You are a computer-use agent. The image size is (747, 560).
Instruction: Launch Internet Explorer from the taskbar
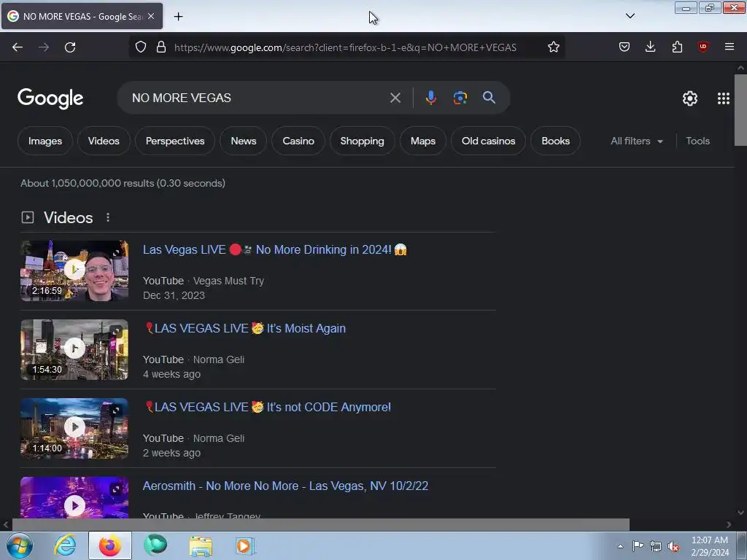(65, 545)
